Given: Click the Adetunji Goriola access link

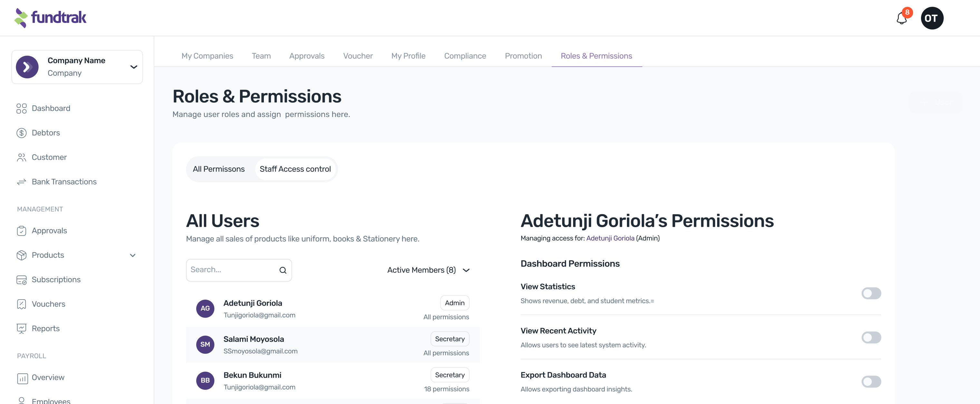Looking at the screenshot, I should click(x=610, y=238).
